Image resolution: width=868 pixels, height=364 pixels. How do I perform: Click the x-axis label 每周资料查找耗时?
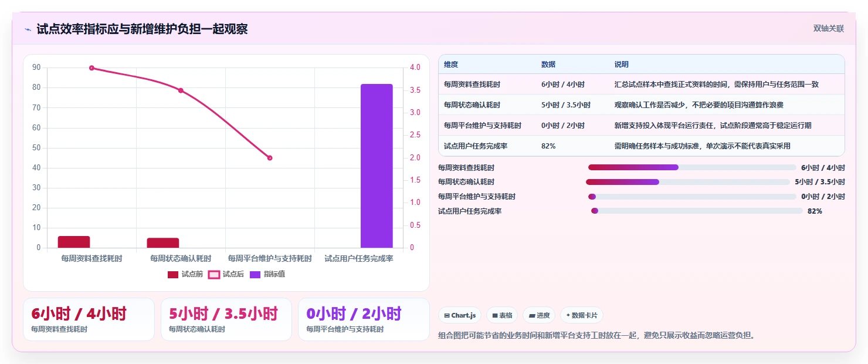91,258
